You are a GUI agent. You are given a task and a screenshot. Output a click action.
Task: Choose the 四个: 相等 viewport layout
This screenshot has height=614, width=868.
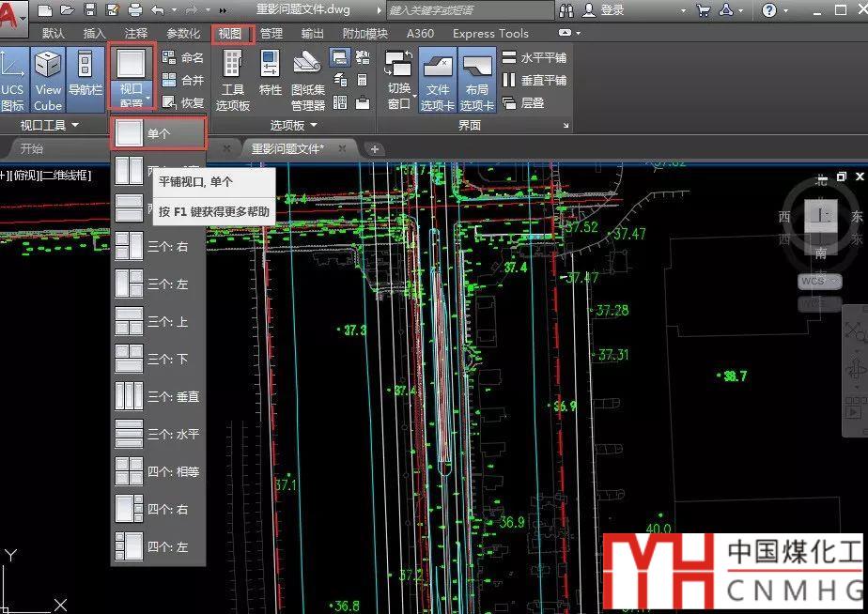[158, 471]
